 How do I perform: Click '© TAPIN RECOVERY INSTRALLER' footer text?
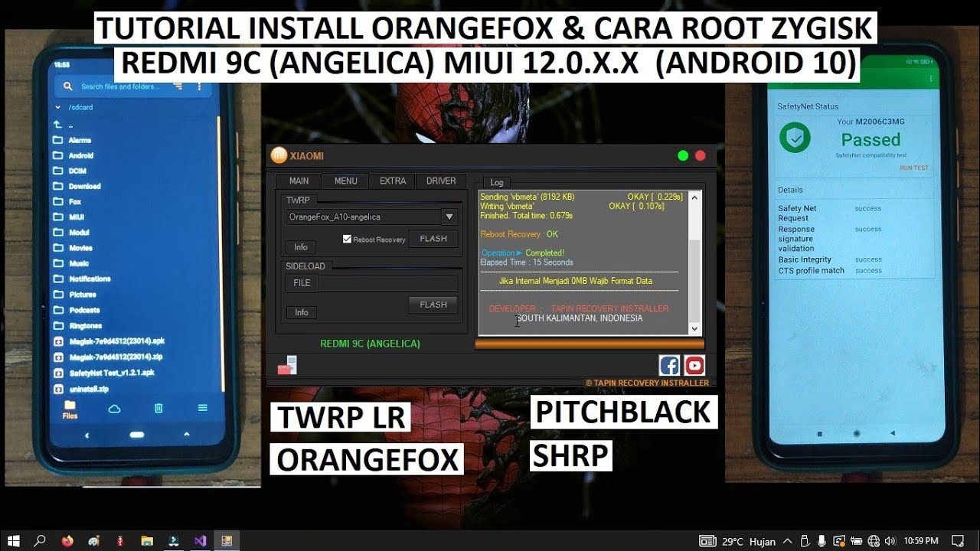point(647,383)
